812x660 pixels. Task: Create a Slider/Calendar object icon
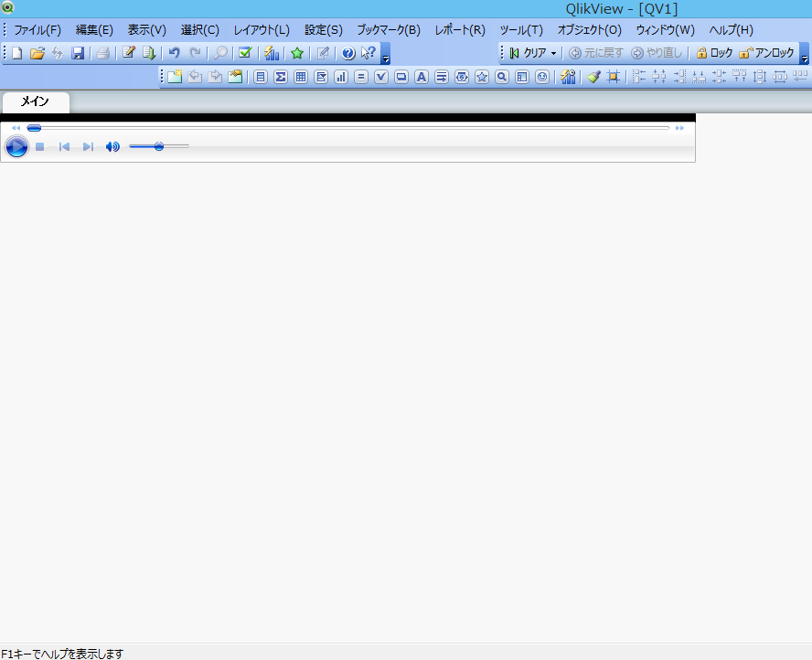pyautogui.click(x=462, y=77)
